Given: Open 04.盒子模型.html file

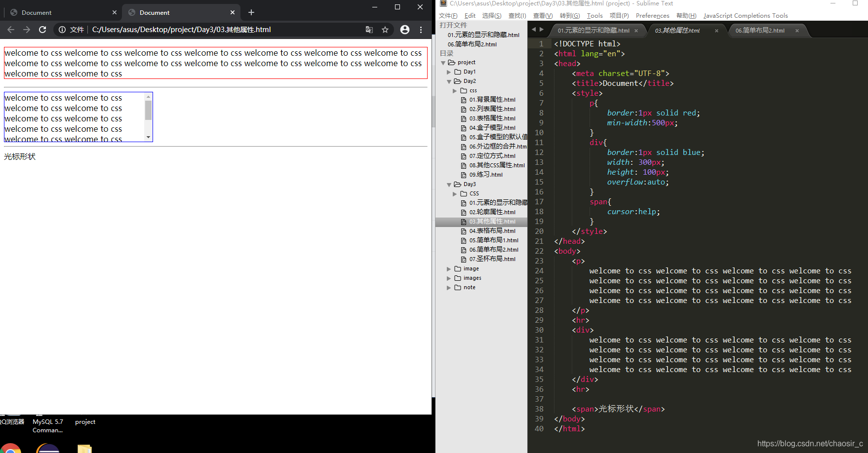Looking at the screenshot, I should click(x=492, y=128).
